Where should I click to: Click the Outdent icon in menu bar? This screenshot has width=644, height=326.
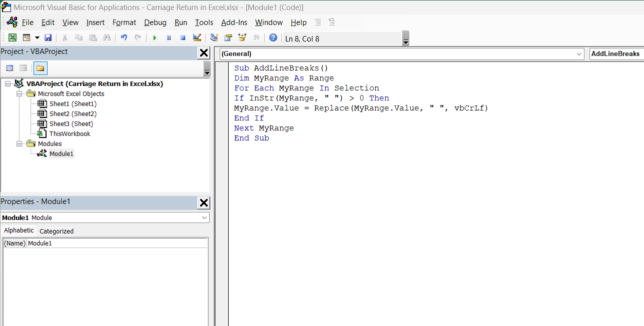click(332, 22)
